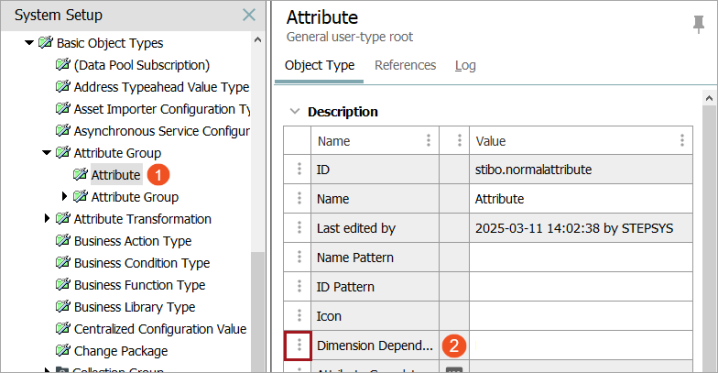Image resolution: width=718 pixels, height=373 pixels.
Task: Click the Last edited by row handle
Action: (x=299, y=227)
